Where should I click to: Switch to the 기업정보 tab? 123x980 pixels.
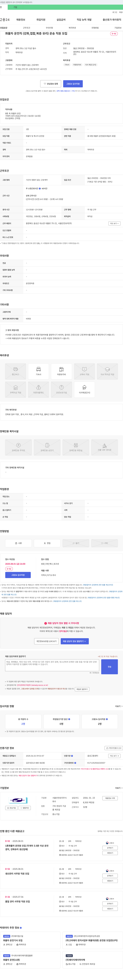click(x=118, y=28)
